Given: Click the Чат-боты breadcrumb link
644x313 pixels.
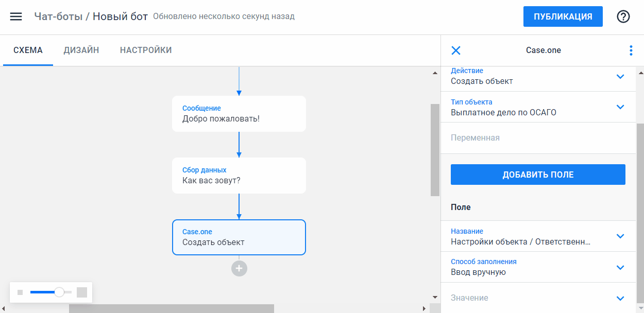Looking at the screenshot, I should click(x=58, y=16).
